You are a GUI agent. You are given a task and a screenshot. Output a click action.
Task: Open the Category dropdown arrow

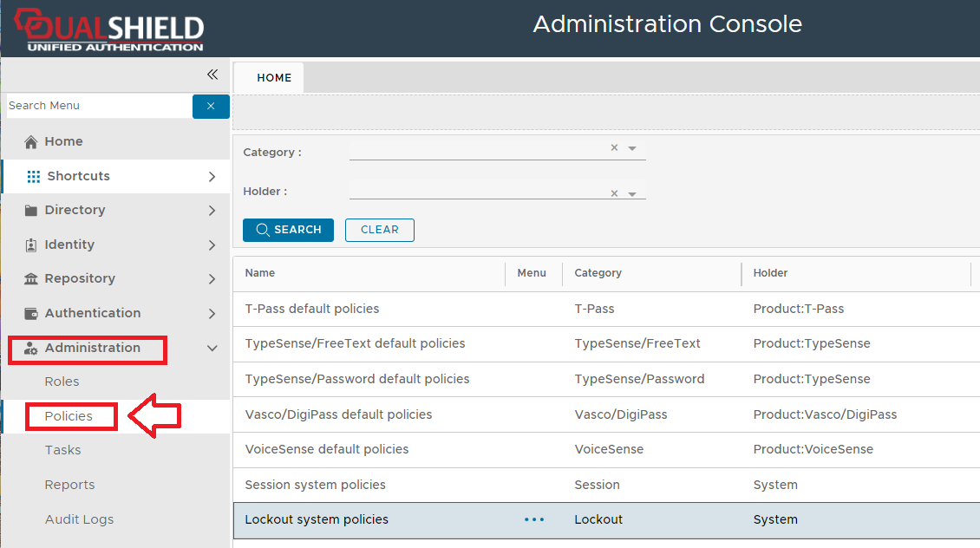coord(632,149)
